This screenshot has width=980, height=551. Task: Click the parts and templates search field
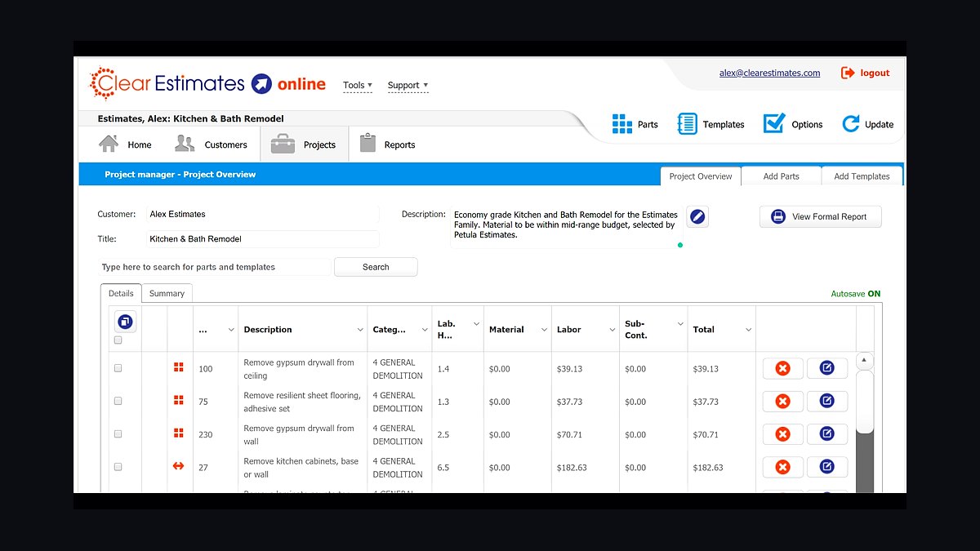pos(215,267)
